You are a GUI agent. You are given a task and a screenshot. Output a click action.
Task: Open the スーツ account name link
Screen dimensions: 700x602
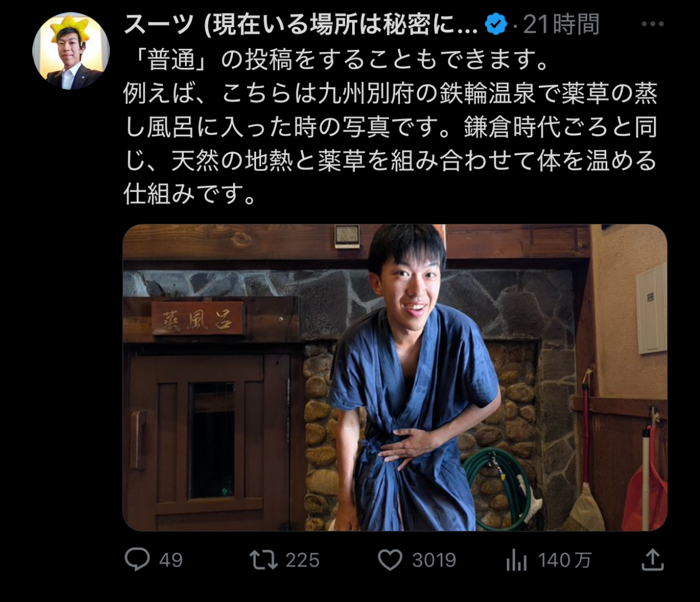pyautogui.click(x=301, y=25)
